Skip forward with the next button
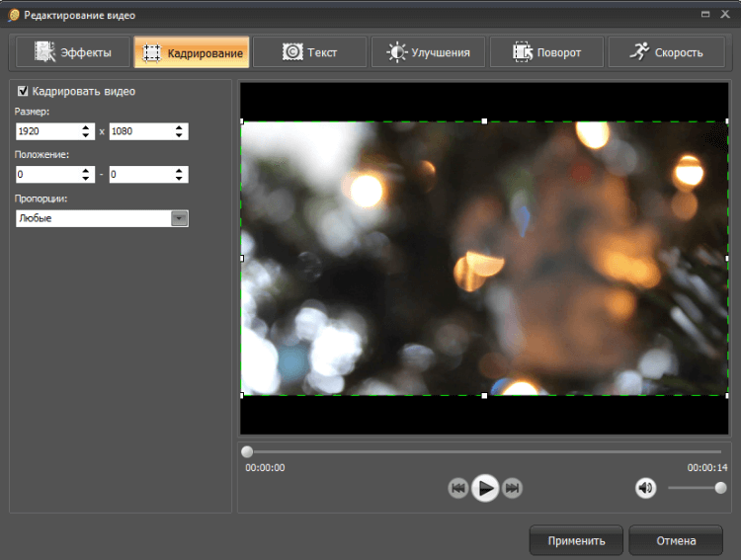Screen dimensions: 741x560 (x=512, y=488)
